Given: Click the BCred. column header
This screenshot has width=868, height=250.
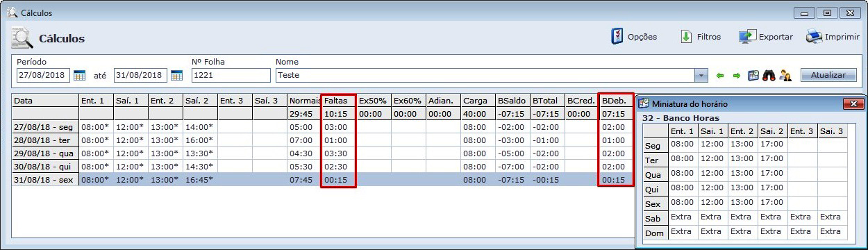Looking at the screenshot, I should (582, 101).
